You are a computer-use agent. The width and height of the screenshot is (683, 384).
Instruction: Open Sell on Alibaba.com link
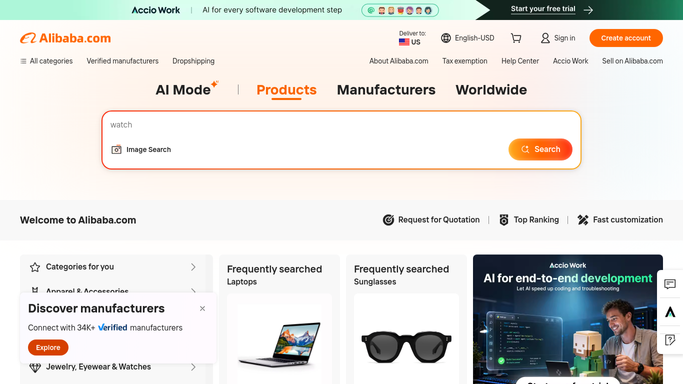coord(632,61)
